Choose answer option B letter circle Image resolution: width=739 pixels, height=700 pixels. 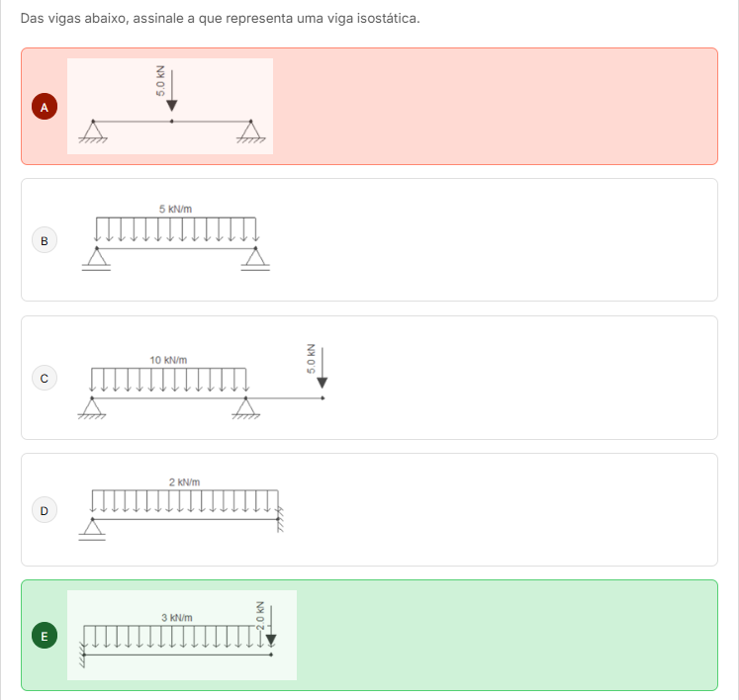coord(44,239)
